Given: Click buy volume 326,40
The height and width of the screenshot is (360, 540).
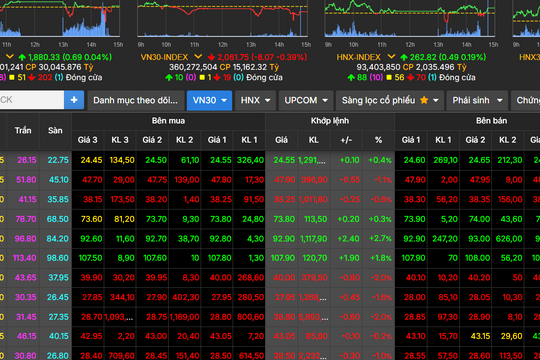Looking at the screenshot, I should pos(250,160).
